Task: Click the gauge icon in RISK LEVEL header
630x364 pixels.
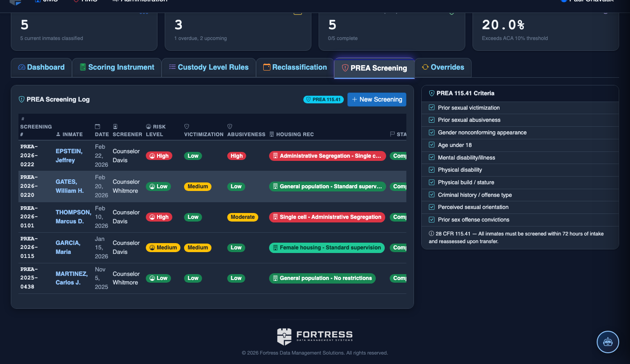Action: pyautogui.click(x=148, y=127)
